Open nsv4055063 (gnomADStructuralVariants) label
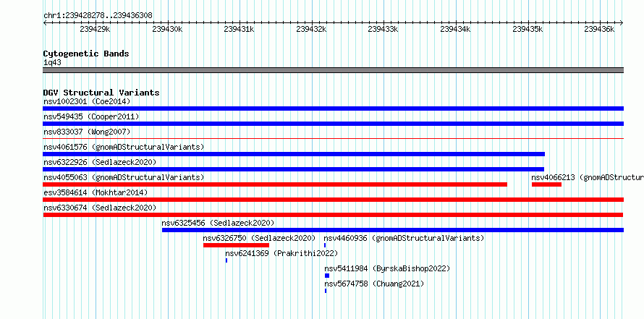The image size is (644, 319). (124, 177)
